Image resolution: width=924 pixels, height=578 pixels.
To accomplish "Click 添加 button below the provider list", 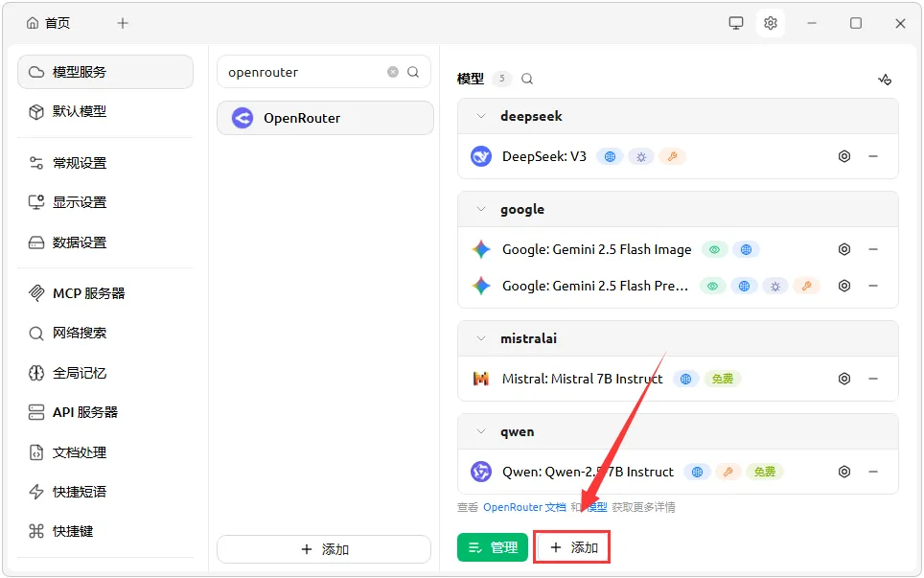I will [324, 549].
